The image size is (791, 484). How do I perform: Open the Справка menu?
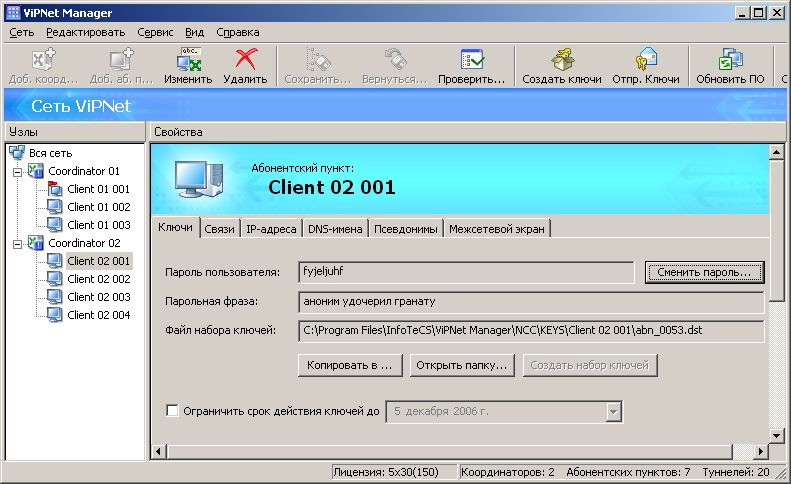tap(238, 32)
